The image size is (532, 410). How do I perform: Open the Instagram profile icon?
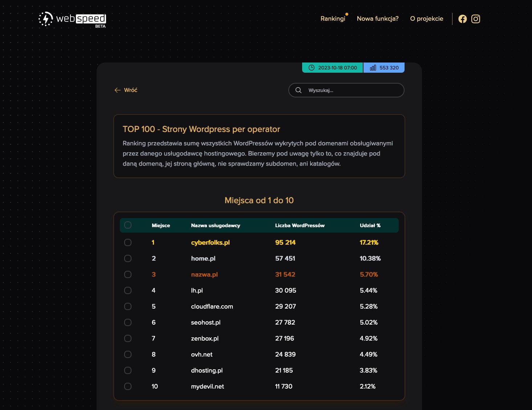point(476,19)
